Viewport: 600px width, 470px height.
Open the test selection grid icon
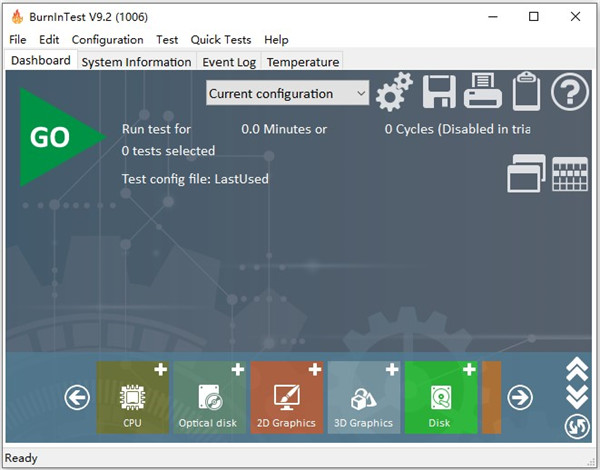(x=570, y=174)
